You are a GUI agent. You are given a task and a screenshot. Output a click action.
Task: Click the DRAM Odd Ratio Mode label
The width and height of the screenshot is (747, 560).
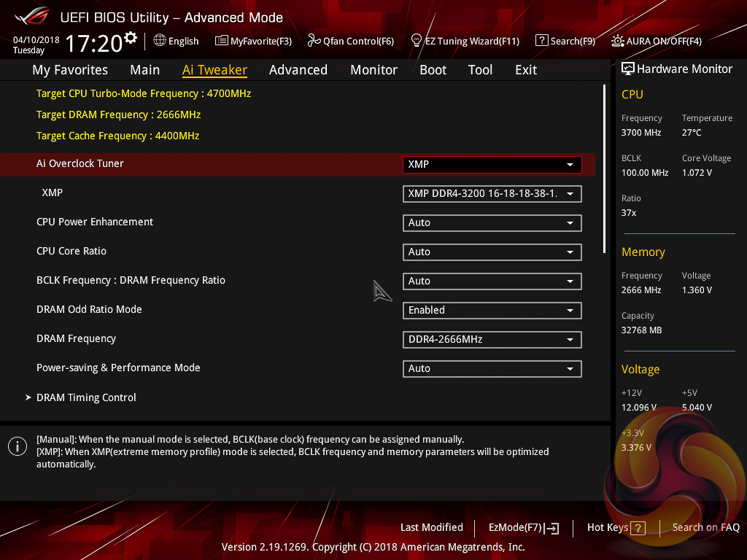tap(89, 309)
